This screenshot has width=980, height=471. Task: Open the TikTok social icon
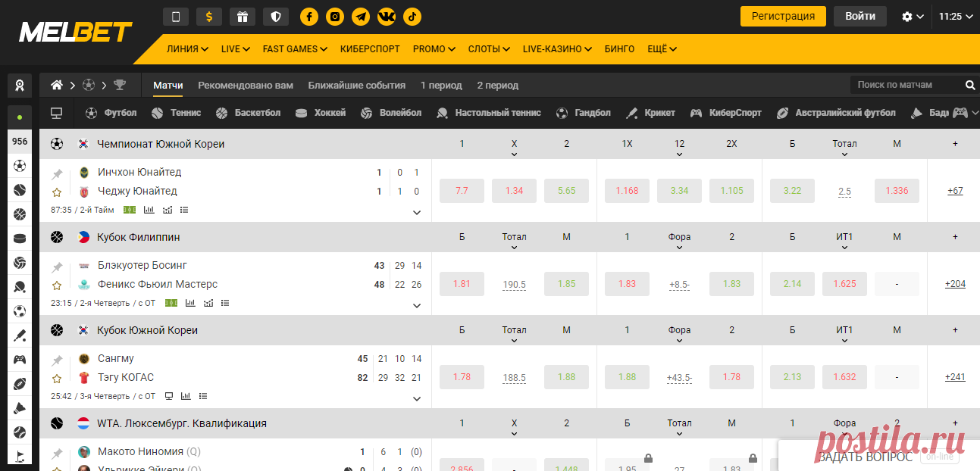pos(412,17)
